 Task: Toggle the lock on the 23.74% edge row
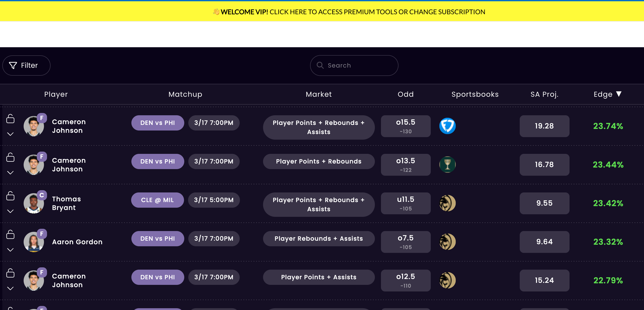[10, 119]
